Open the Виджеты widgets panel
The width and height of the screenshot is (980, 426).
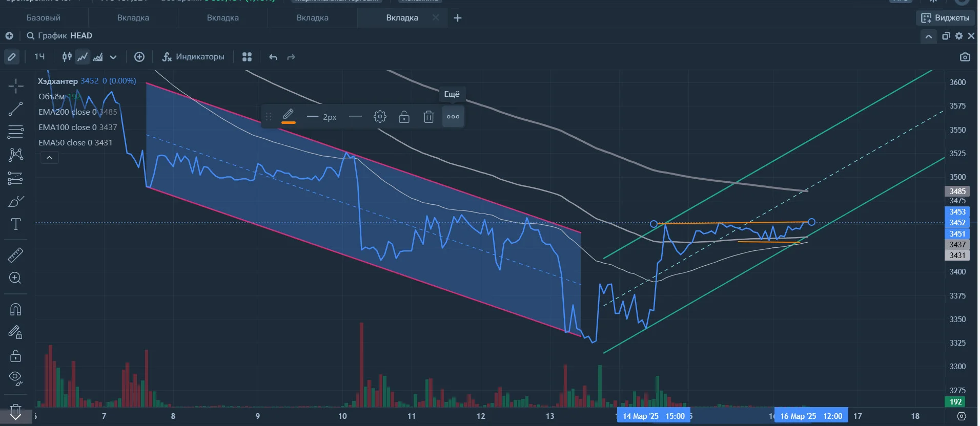pyautogui.click(x=946, y=18)
